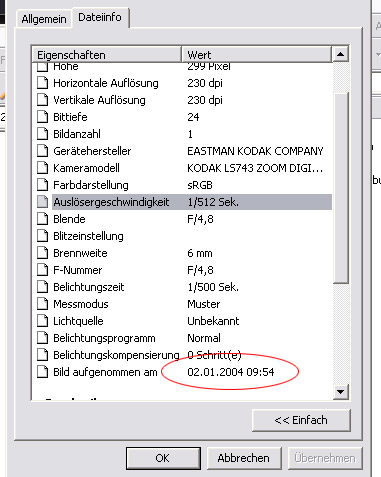Click the Wert column header
The image size is (381, 477).
[257, 55]
